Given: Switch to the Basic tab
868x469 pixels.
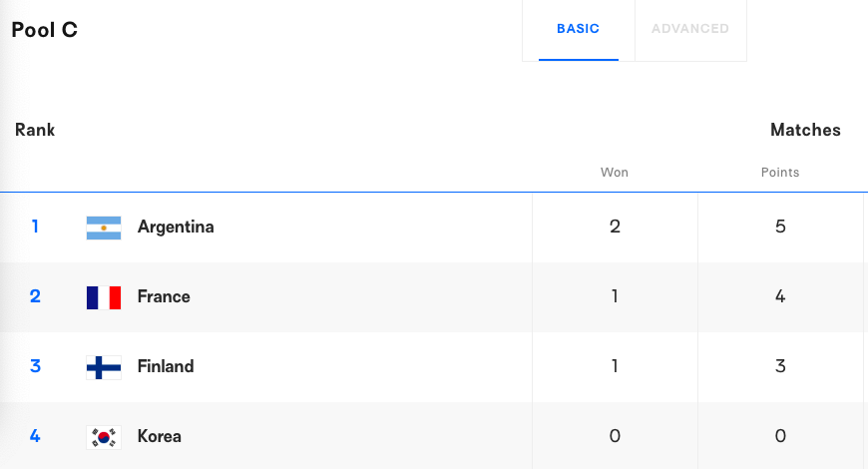Looking at the screenshot, I should [578, 29].
